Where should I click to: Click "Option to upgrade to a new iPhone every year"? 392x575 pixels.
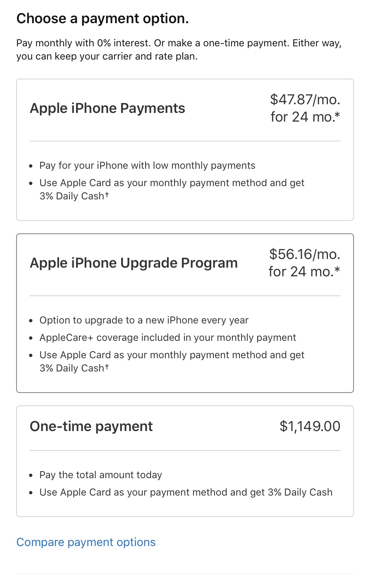[x=144, y=320]
